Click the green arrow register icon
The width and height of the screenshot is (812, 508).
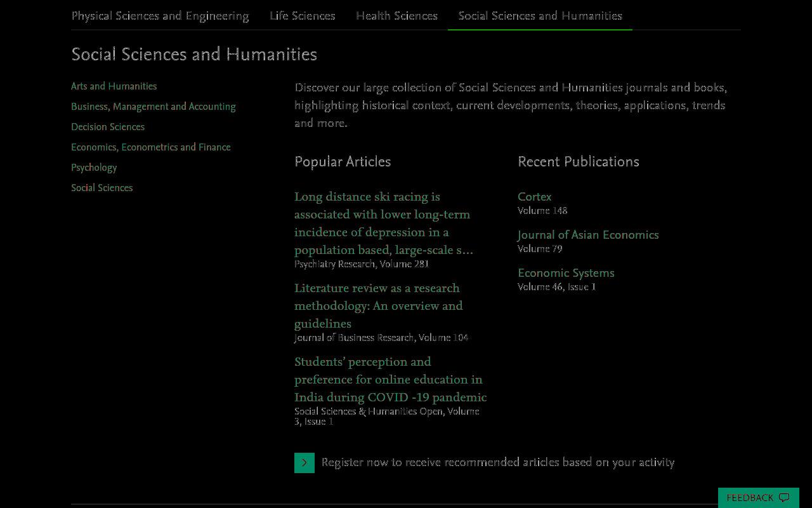tap(304, 463)
